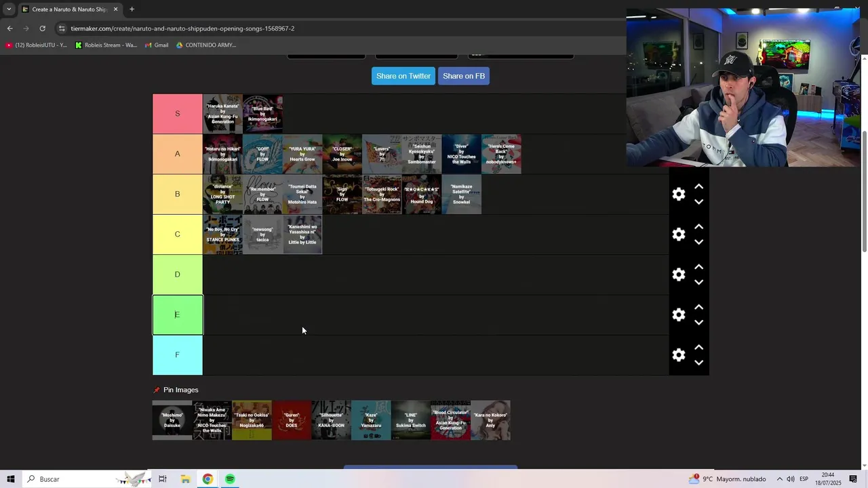The image size is (868, 488).
Task: Select the green E tier label
Action: [x=178, y=315]
